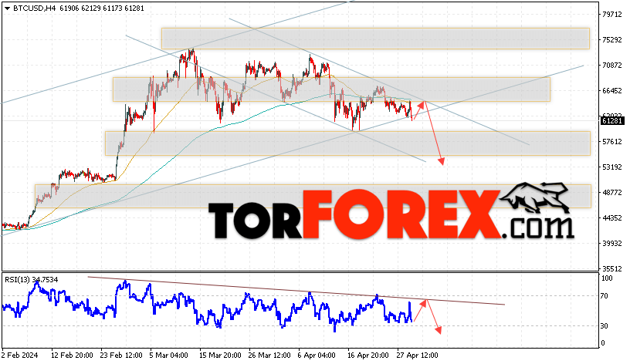The image size is (630, 364).
Task: Click the 23 Feb 12:00 time label
Action: coord(121,356)
